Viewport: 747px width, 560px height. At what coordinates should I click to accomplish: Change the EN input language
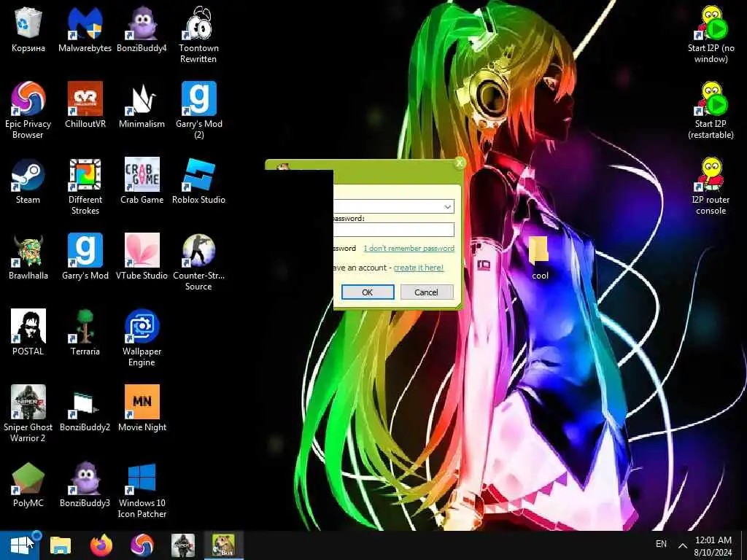point(661,544)
